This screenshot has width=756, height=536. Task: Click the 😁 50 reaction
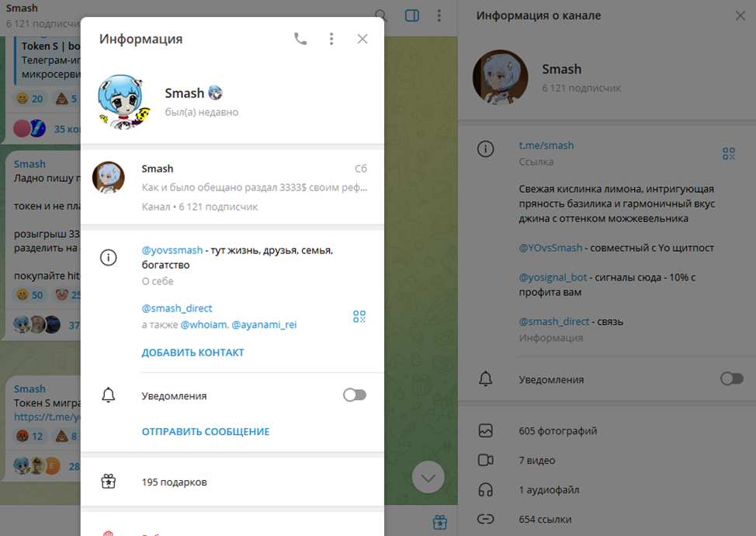click(30, 294)
